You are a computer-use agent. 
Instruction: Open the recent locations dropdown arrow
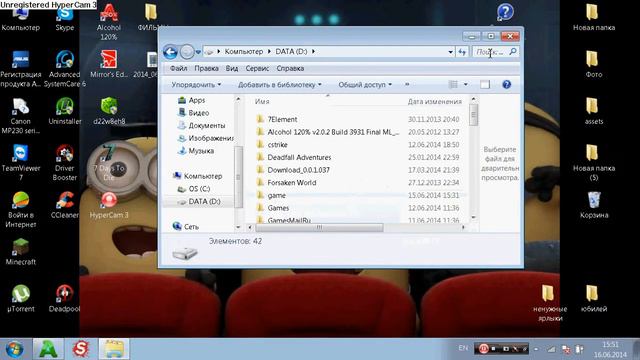(198, 52)
